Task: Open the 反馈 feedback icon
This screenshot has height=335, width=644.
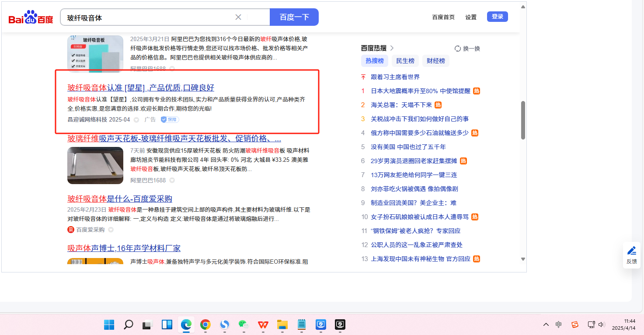Action: tap(631, 255)
